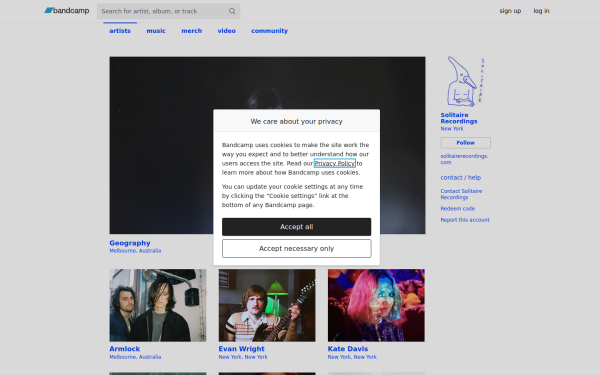Open the Geography artist name link
Viewport: 600px width, 375px height.
coord(130,243)
